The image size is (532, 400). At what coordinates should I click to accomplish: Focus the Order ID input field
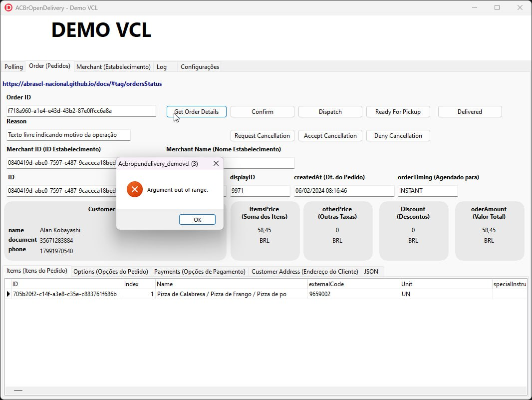tap(81, 111)
